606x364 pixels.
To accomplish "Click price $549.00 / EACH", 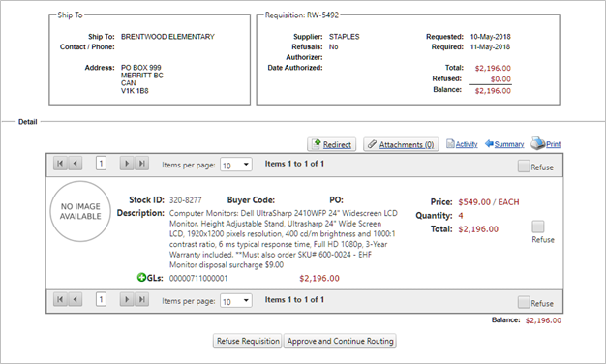I will pos(489,202).
